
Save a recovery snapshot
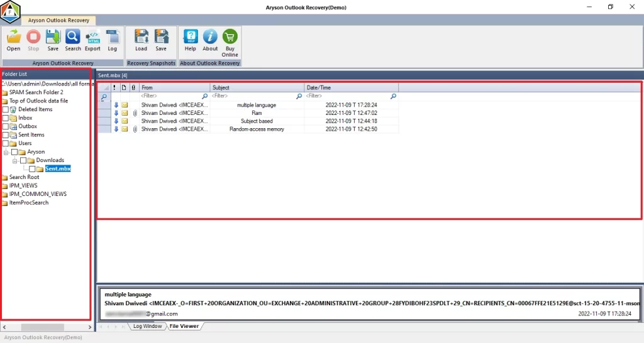[161, 37]
